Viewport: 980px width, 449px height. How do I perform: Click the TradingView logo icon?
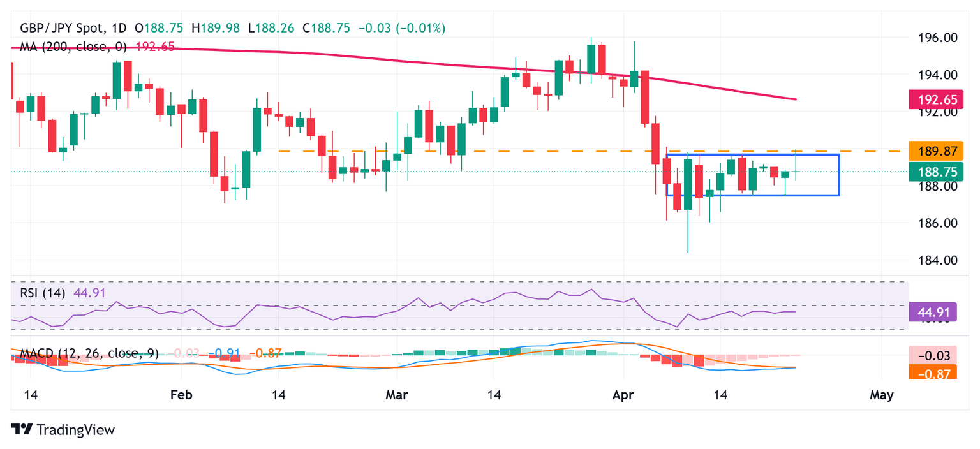pyautogui.click(x=22, y=429)
